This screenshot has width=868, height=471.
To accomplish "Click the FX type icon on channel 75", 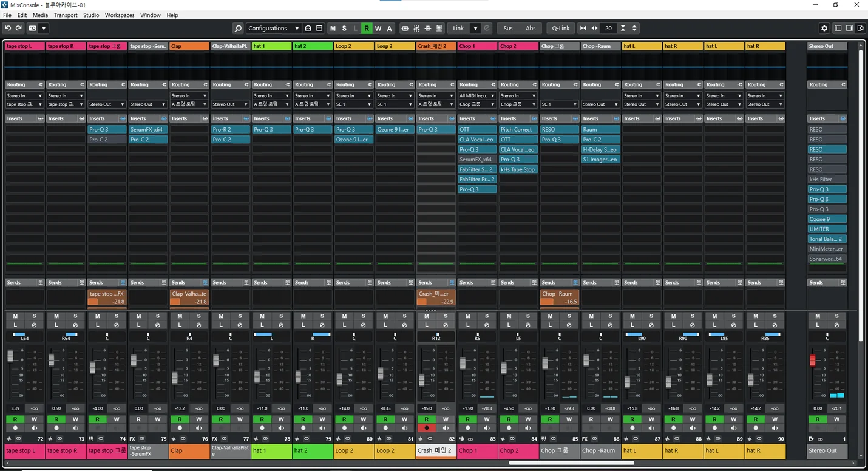I will click(132, 438).
